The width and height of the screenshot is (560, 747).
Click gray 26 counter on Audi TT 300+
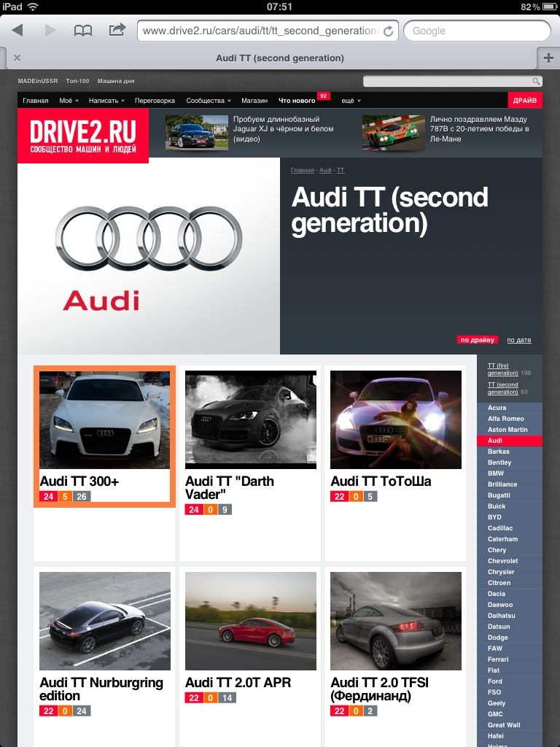click(x=82, y=496)
